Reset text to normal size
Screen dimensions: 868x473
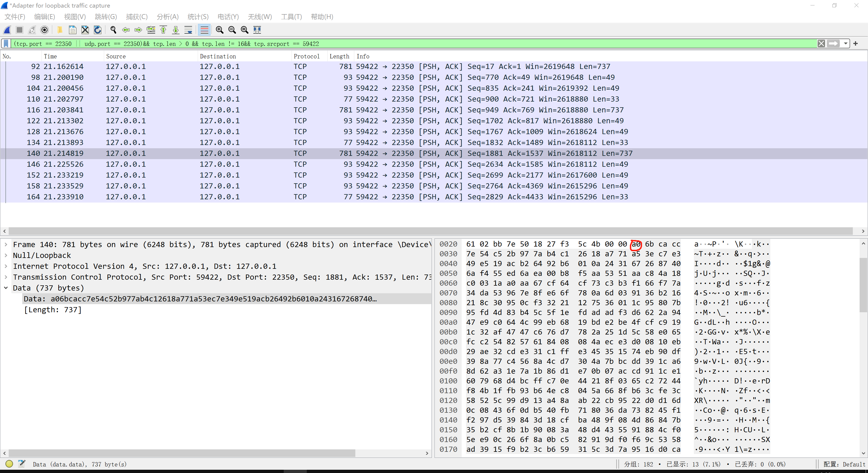[245, 30]
